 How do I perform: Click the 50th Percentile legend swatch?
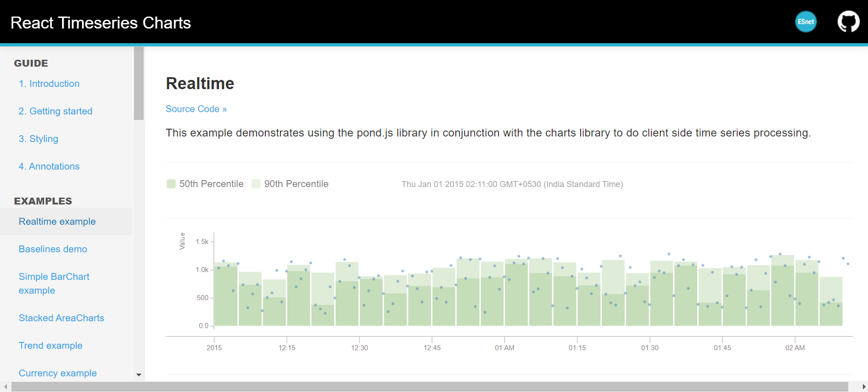(x=171, y=183)
